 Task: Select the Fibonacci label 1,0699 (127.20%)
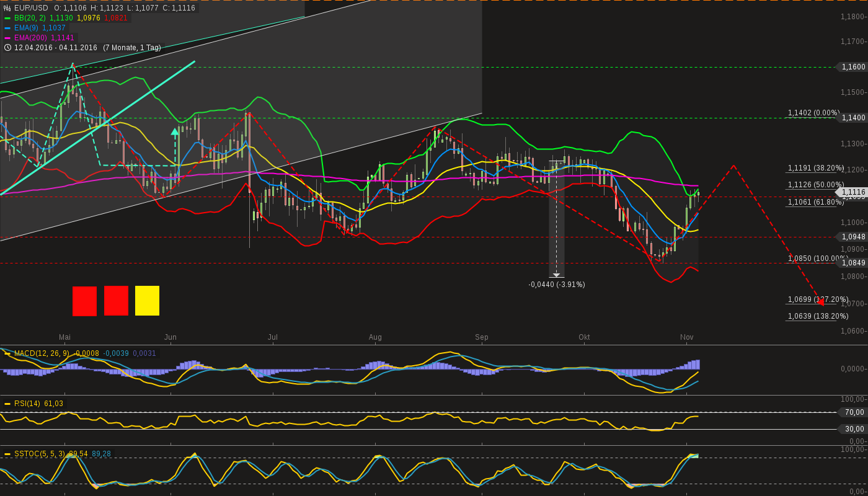click(x=817, y=299)
